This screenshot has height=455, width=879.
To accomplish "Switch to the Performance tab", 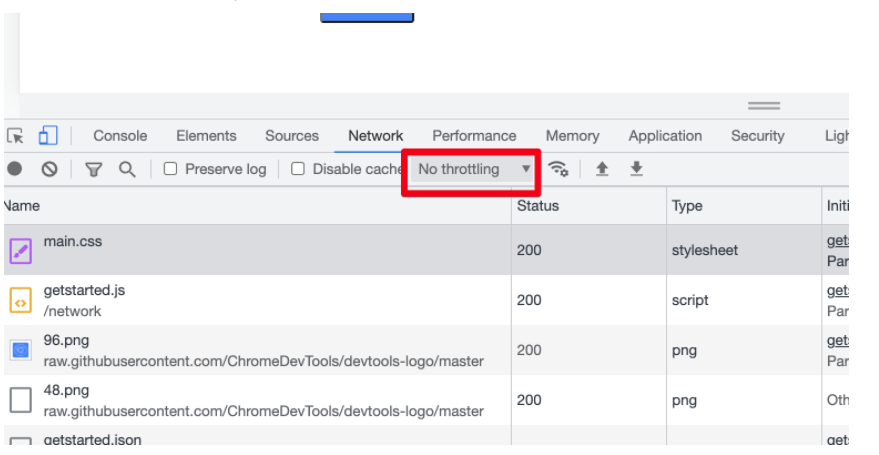I will (x=474, y=136).
